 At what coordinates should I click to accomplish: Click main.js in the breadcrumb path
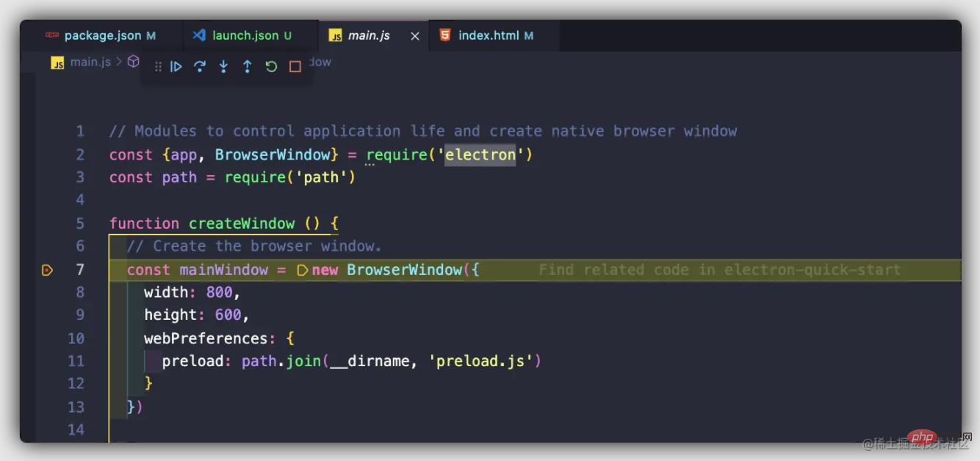point(90,62)
